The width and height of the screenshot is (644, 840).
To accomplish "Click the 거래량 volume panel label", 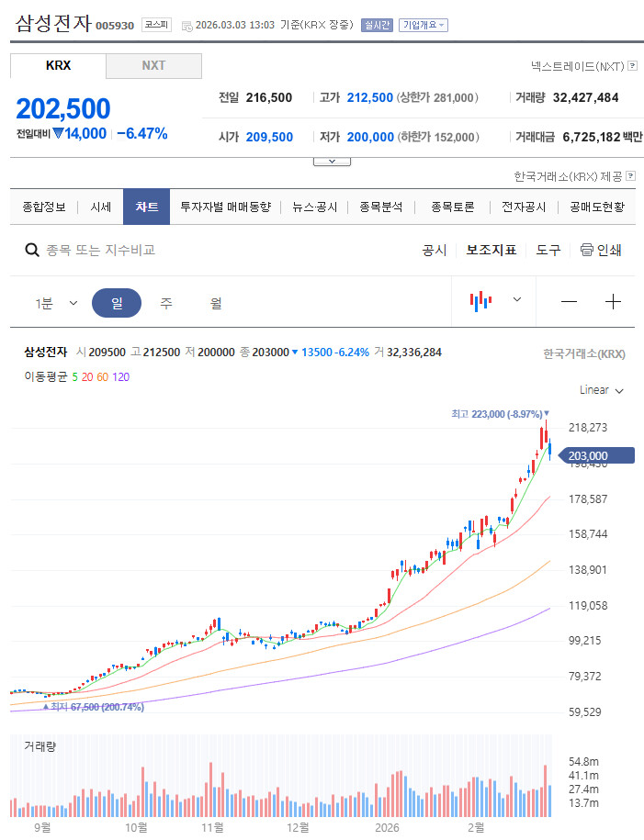I will tap(40, 746).
